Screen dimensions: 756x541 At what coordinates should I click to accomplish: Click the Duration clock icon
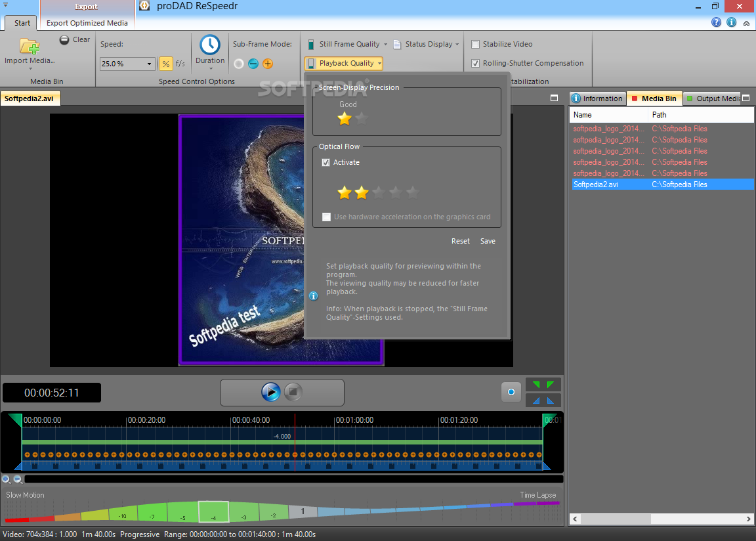(x=210, y=45)
